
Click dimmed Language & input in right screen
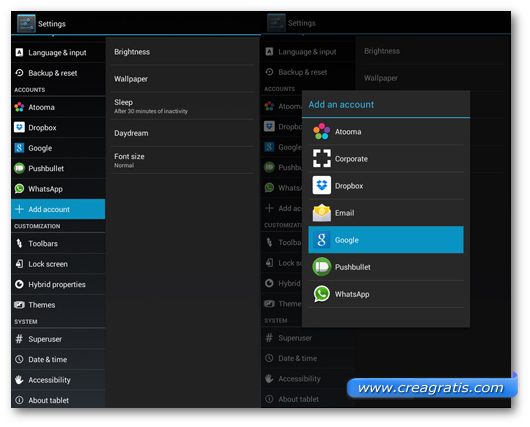click(x=308, y=52)
